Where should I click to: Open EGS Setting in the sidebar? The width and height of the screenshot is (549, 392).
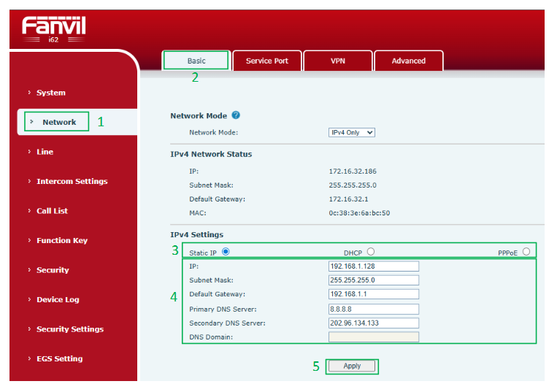tap(60, 358)
